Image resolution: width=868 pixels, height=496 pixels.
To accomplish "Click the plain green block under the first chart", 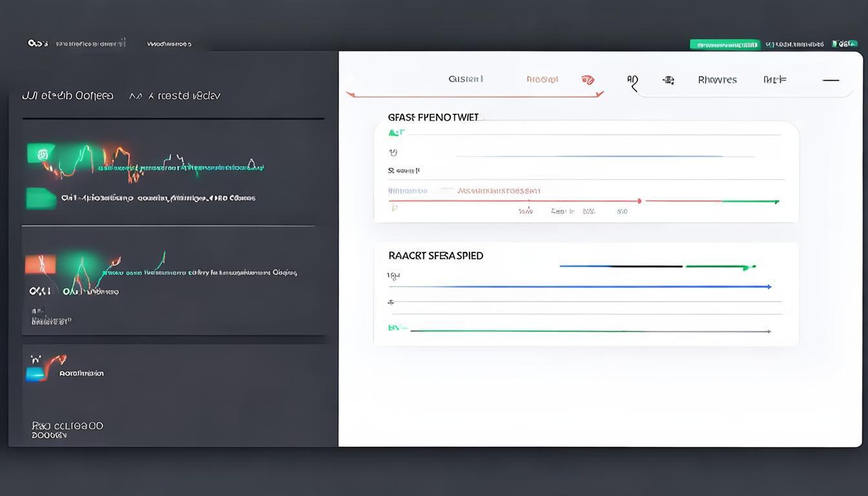I will pos(41,198).
